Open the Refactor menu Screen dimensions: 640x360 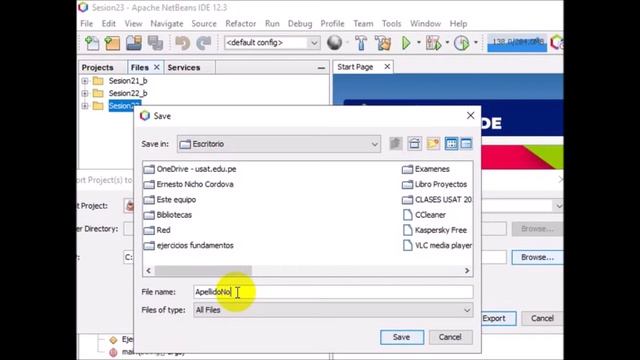[241, 24]
